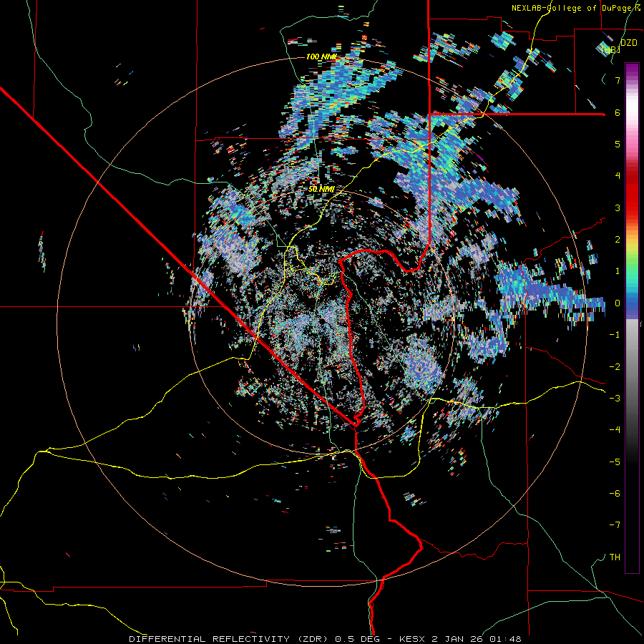Screen dimensions: 644x644
Task: Click the "0.5 DEG" elevation text in caption
Action: [357, 639]
